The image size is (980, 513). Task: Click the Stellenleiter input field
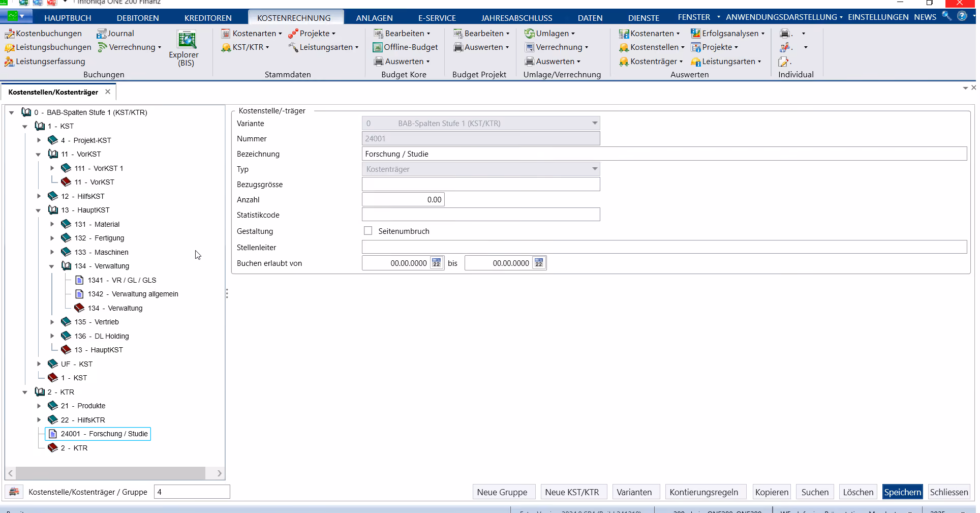pos(664,247)
